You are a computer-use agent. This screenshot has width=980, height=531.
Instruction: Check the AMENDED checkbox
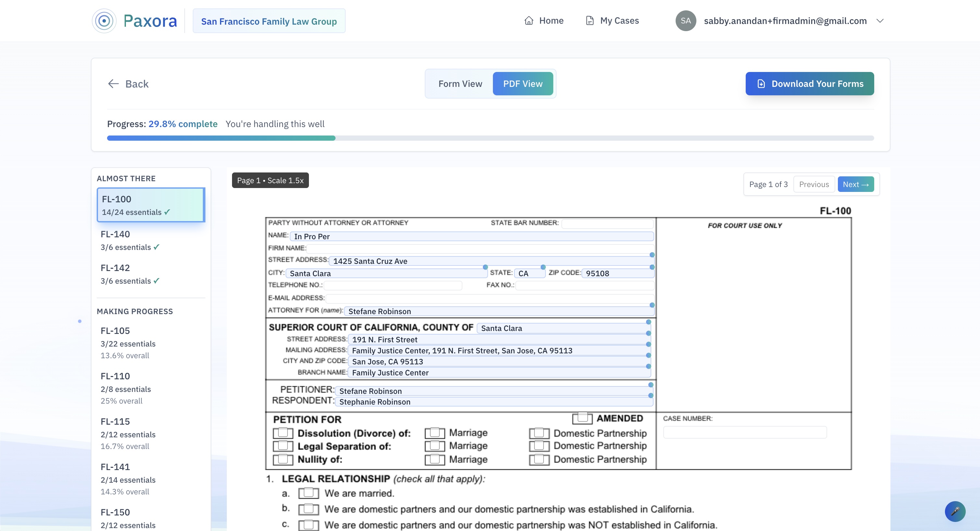pos(582,418)
